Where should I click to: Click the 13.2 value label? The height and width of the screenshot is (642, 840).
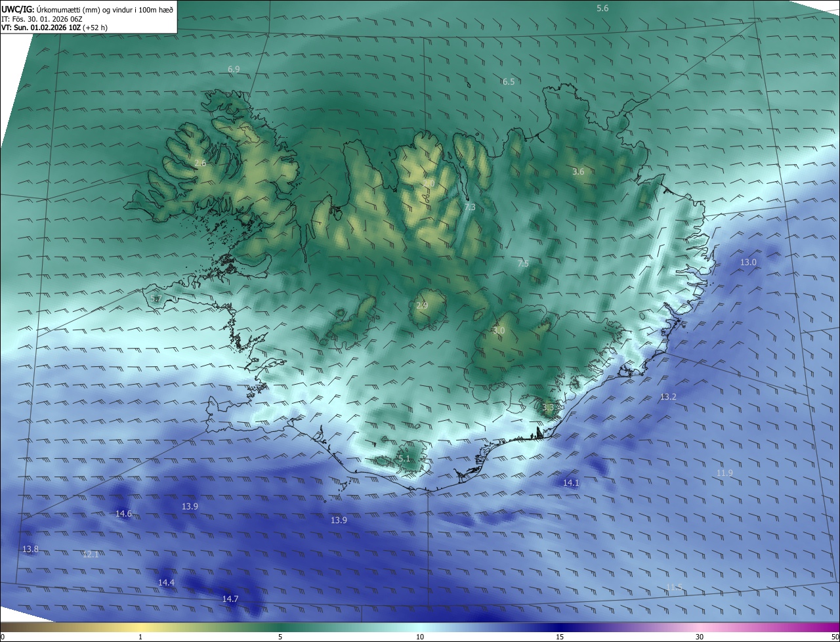click(x=668, y=396)
